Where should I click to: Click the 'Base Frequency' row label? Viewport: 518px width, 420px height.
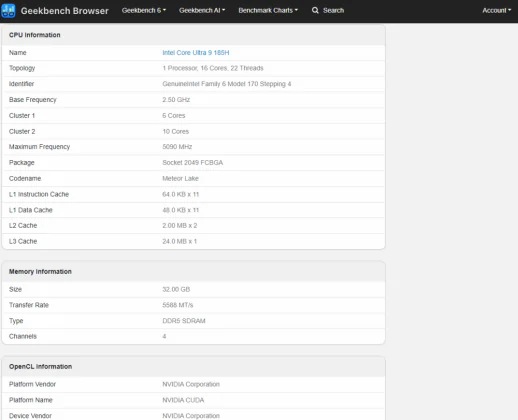33,100
